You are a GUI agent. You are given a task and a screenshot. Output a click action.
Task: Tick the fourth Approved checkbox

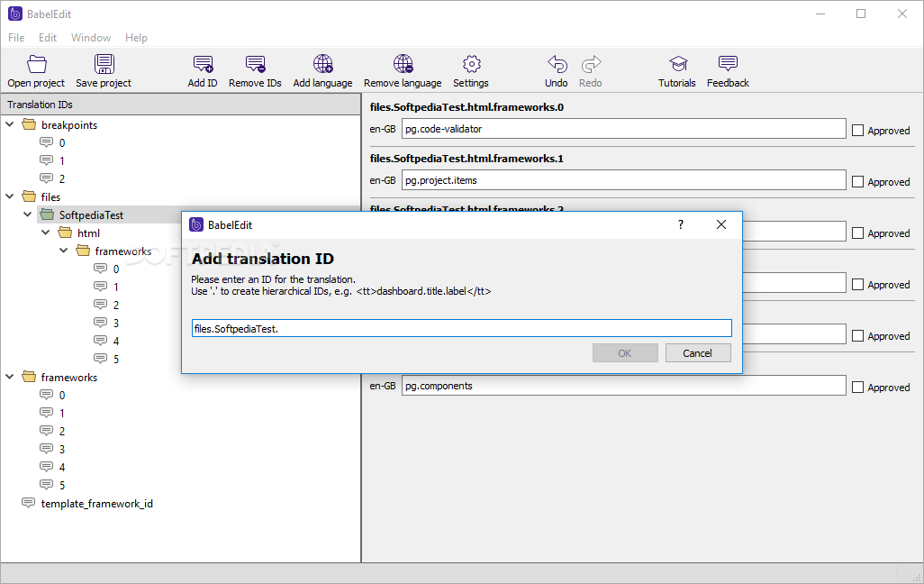858,284
